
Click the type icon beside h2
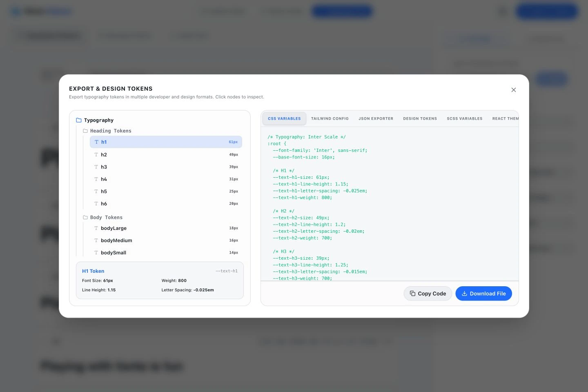coord(96,155)
